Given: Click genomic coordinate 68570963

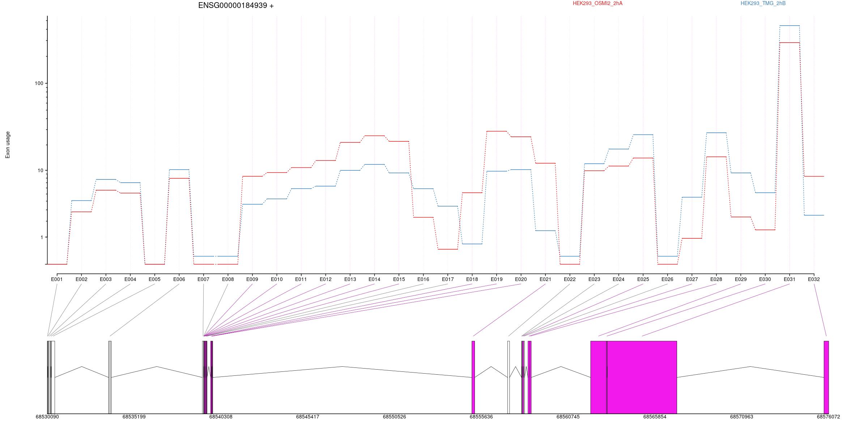Looking at the screenshot, I should click(x=741, y=417).
